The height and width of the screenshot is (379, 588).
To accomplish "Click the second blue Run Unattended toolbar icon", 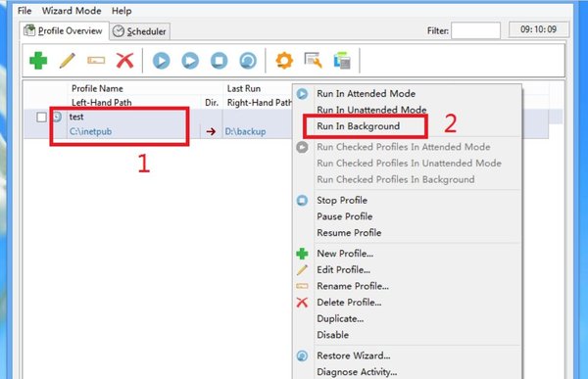I will pos(190,61).
